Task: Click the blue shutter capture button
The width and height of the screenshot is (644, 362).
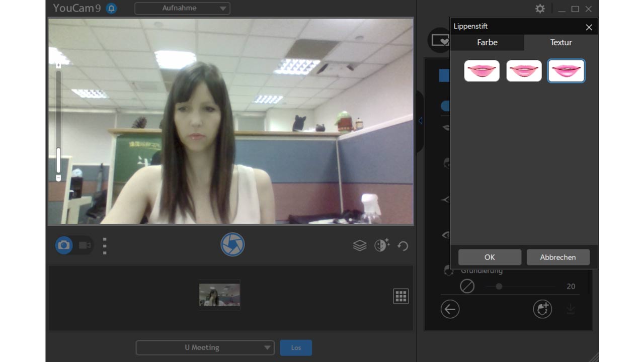Action: coord(232,245)
